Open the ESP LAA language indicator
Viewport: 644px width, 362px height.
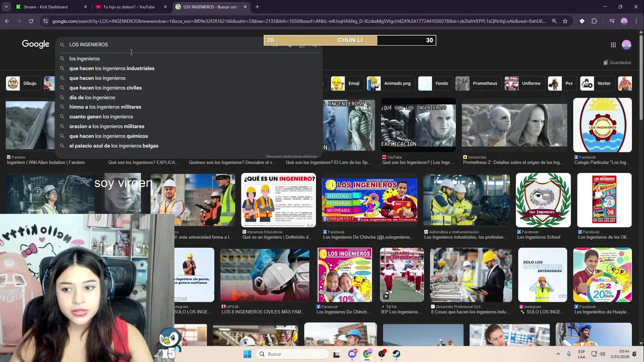point(582,354)
